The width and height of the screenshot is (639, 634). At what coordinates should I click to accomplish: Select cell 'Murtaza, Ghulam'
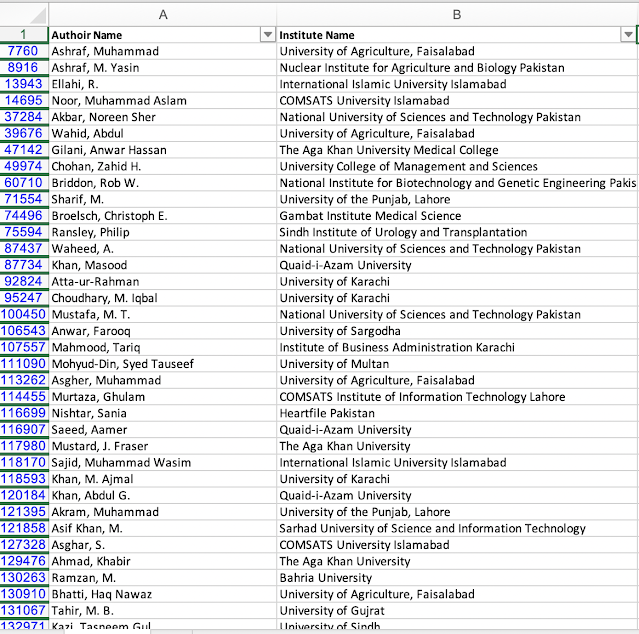point(162,397)
